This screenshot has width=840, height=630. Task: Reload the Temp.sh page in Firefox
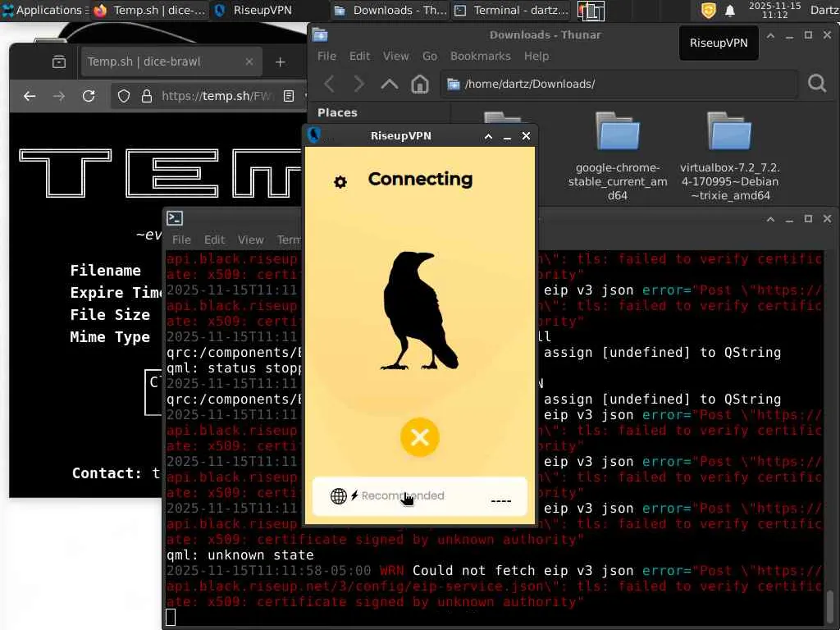tap(89, 96)
